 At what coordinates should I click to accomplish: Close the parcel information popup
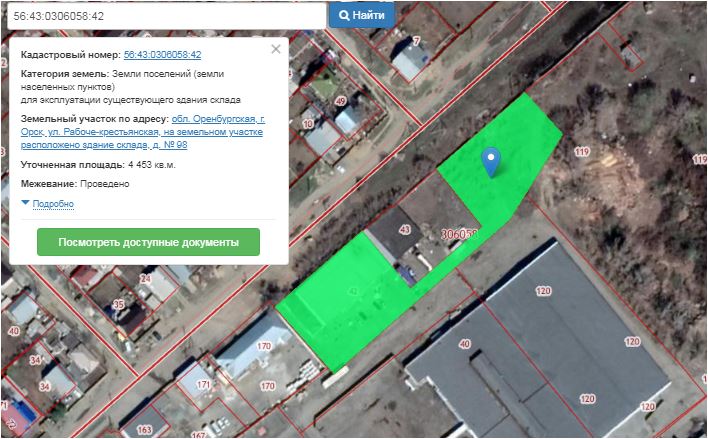pyautogui.click(x=276, y=48)
